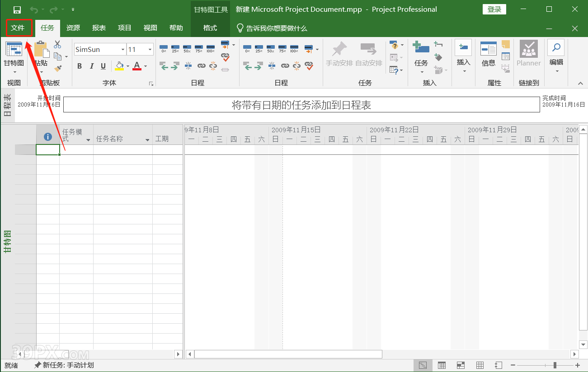Image resolution: width=588 pixels, height=372 pixels.
Task: Open task 信息 dialog icon
Action: point(488,49)
